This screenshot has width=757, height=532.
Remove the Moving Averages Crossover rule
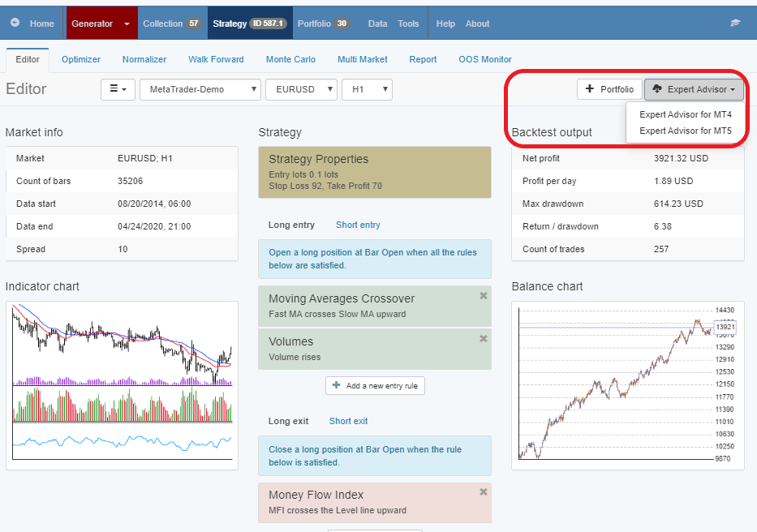pos(484,296)
